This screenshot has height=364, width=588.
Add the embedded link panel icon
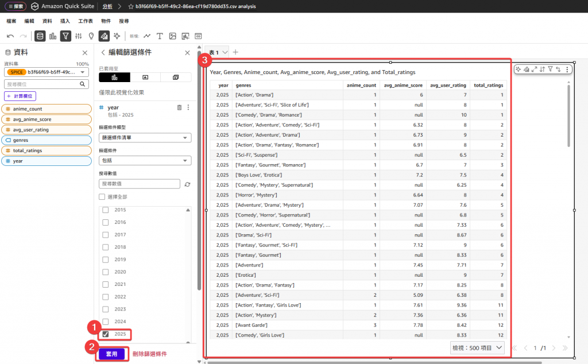(x=198, y=36)
